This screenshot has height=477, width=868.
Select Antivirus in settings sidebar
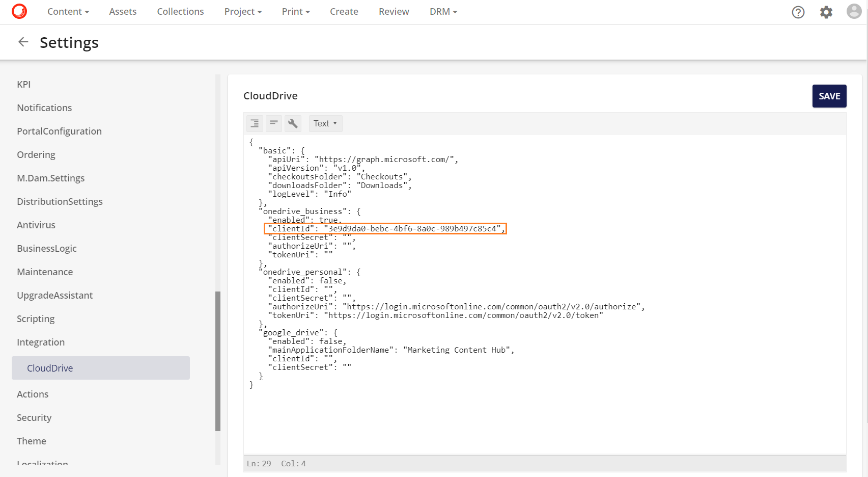tap(36, 225)
